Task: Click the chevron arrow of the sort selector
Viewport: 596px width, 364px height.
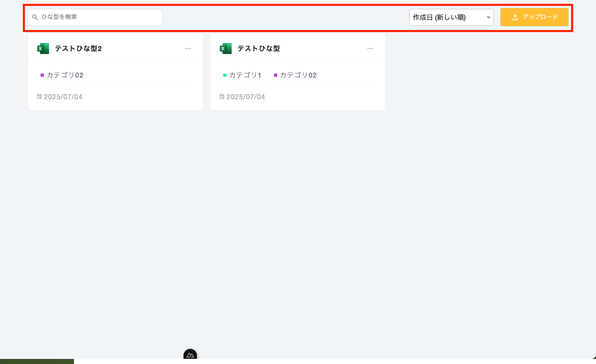Action: coord(488,17)
